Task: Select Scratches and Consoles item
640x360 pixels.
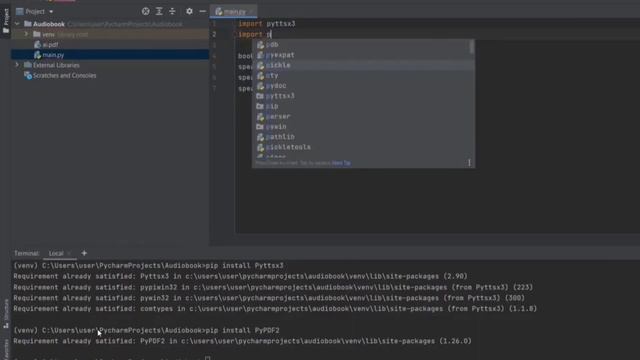Action: coord(64,76)
